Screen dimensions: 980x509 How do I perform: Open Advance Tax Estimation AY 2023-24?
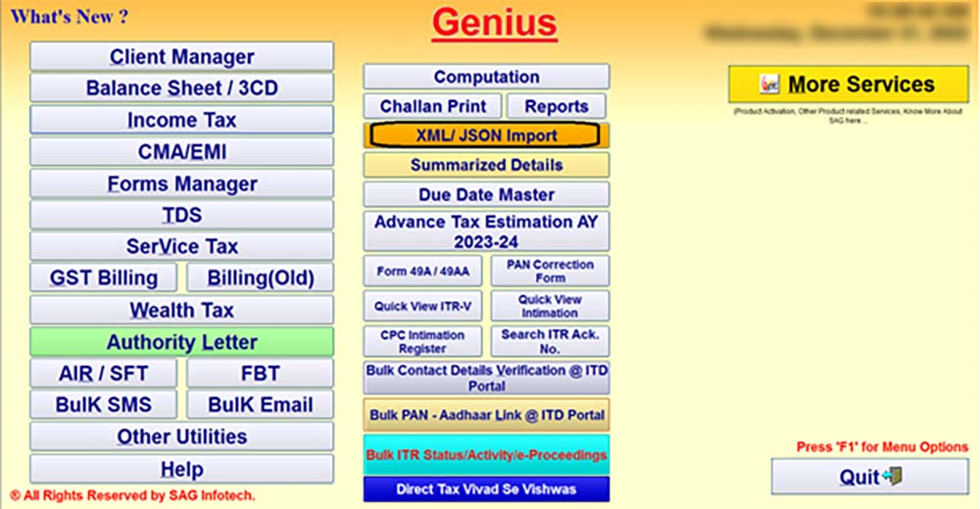click(486, 231)
